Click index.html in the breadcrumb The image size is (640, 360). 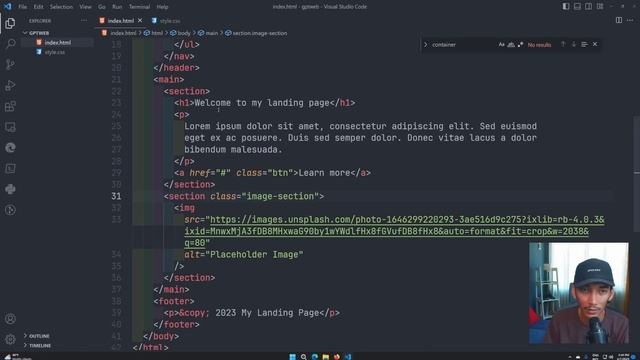[x=119, y=33]
